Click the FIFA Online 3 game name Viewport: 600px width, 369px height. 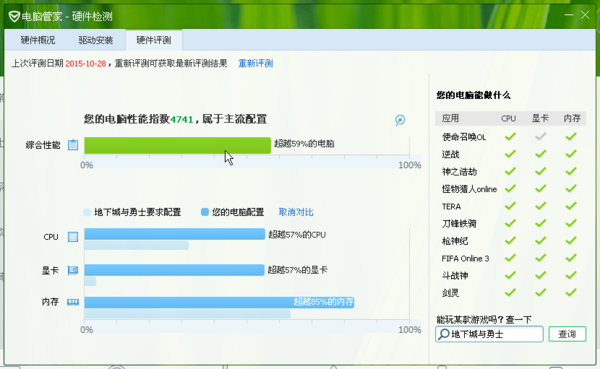coord(465,258)
